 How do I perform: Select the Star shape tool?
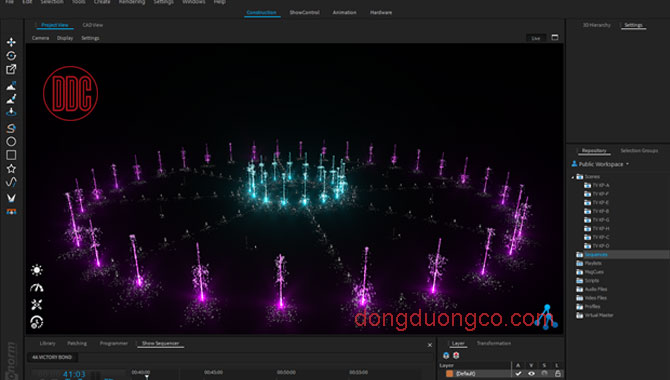pyautogui.click(x=11, y=169)
